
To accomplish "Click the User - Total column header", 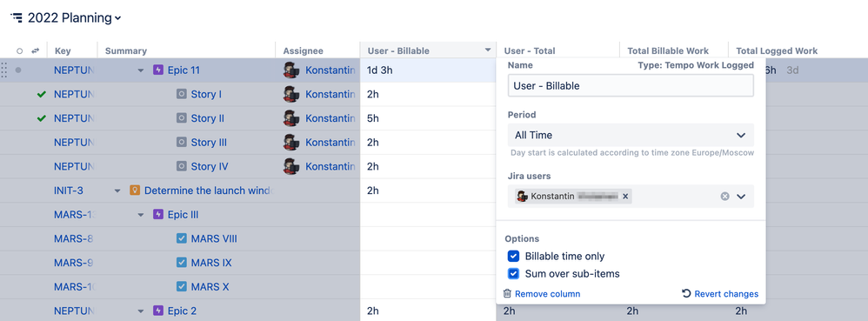I will point(529,51).
